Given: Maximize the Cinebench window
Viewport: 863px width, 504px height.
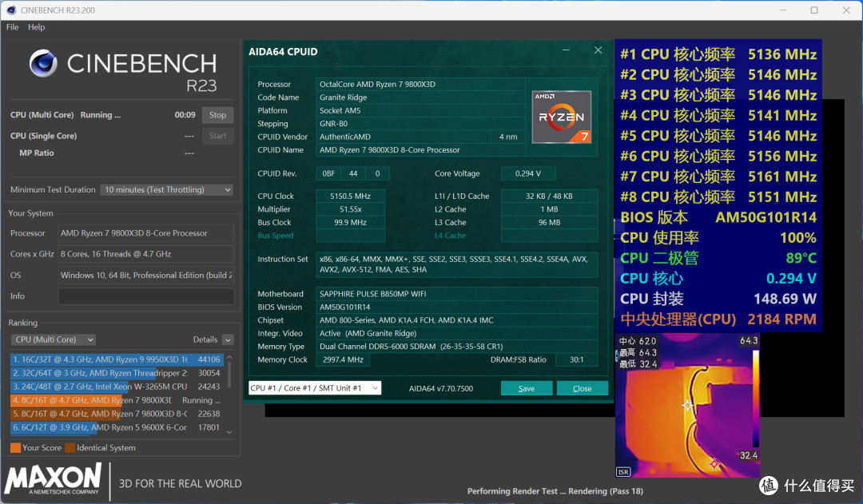Looking at the screenshot, I should pos(814,10).
